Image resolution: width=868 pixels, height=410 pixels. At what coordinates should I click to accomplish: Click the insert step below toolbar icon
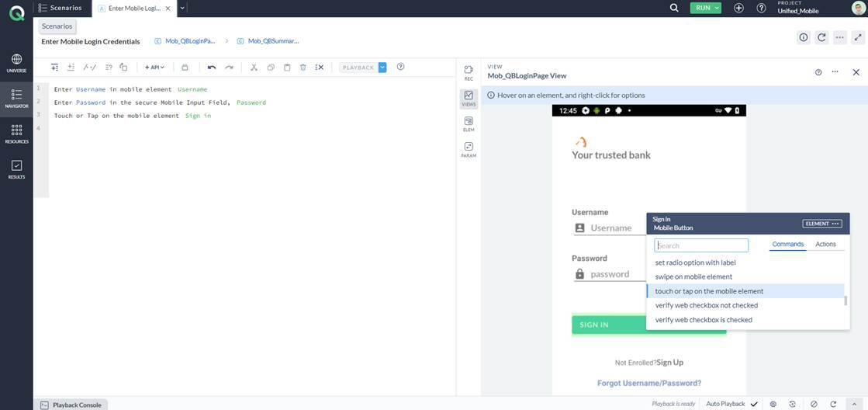tap(71, 67)
